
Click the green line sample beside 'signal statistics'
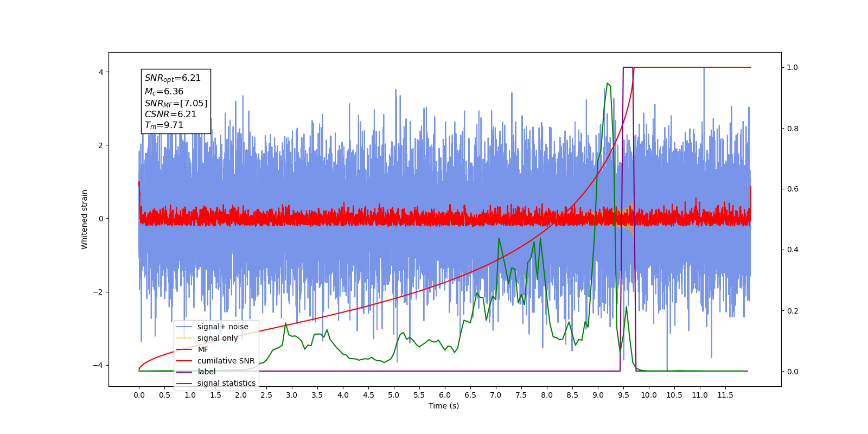[185, 383]
